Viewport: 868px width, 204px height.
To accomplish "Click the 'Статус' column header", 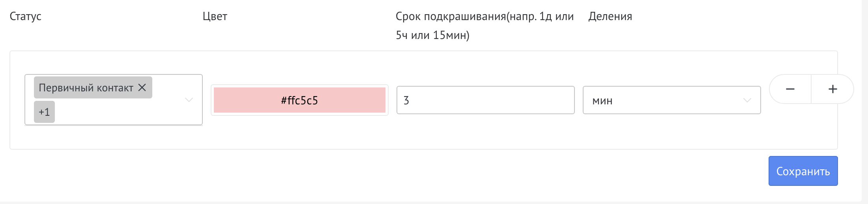I will tap(25, 17).
